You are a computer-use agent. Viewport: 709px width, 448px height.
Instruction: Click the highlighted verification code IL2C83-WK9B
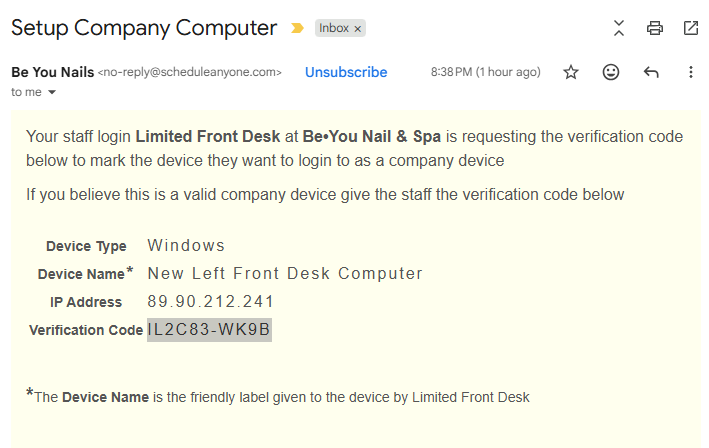pyautogui.click(x=209, y=330)
